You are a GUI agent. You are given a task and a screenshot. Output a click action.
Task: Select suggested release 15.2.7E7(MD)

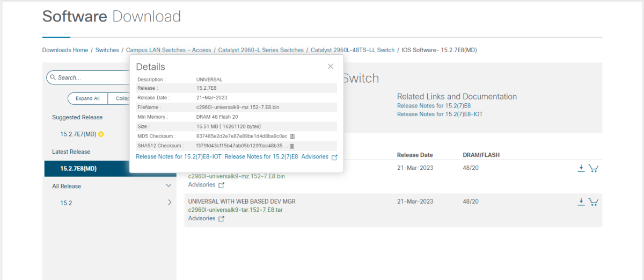click(x=78, y=134)
